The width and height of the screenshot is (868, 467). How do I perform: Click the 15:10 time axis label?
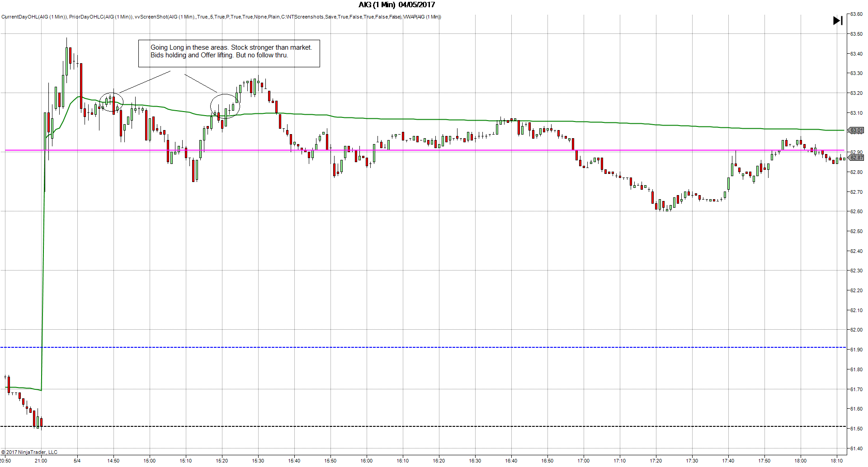coord(186,461)
